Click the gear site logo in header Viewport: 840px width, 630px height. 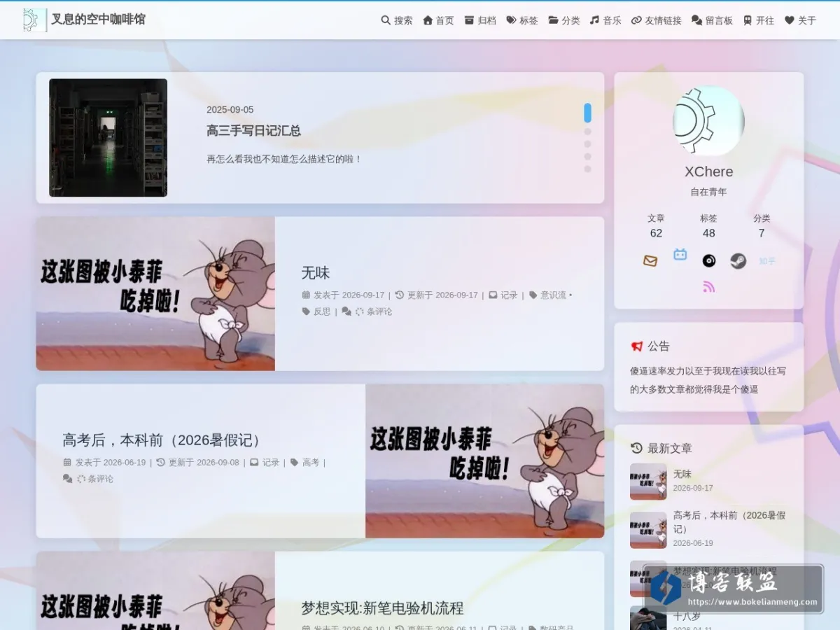click(x=34, y=20)
